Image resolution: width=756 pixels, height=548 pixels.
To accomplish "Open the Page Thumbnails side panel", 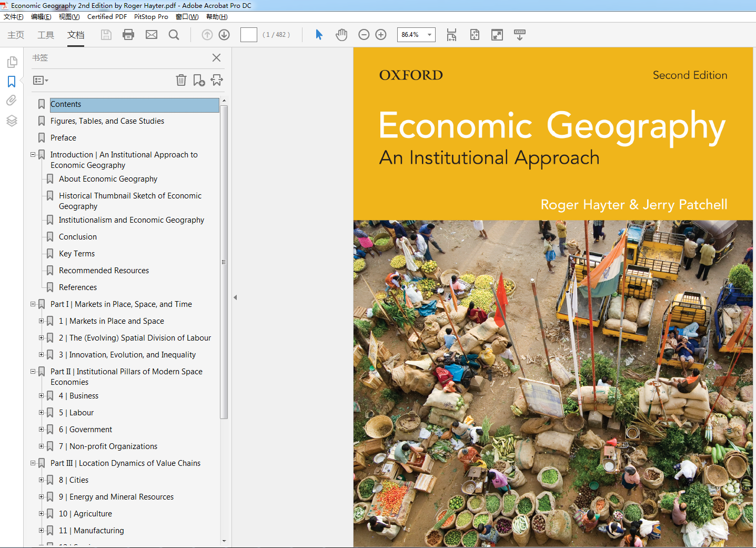I will [12, 63].
